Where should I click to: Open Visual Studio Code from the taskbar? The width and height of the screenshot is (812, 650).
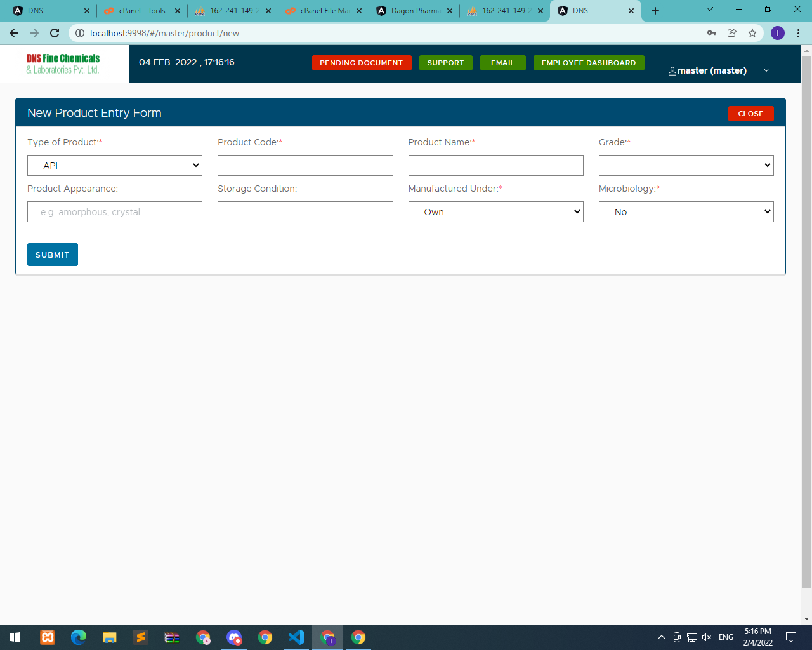296,637
